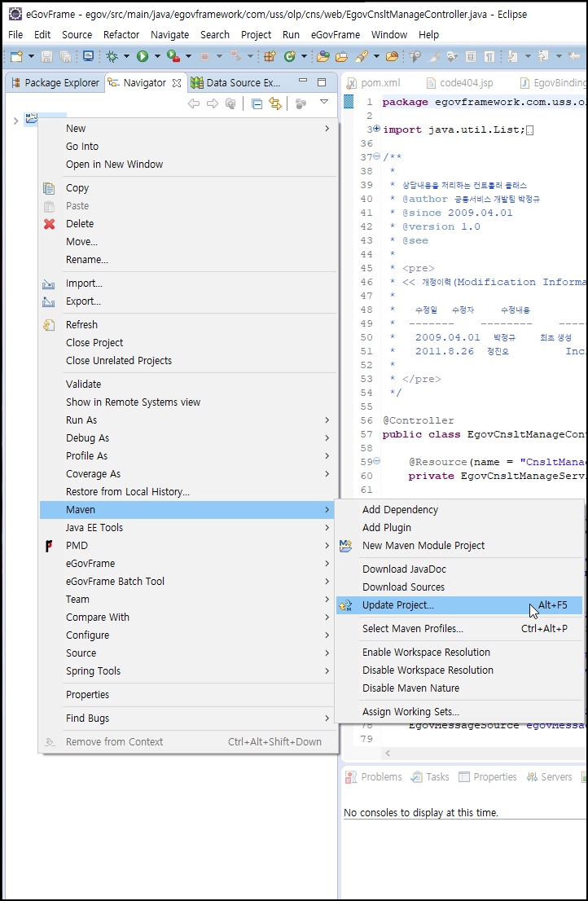Select Assign Working Sets...

click(x=459, y=711)
